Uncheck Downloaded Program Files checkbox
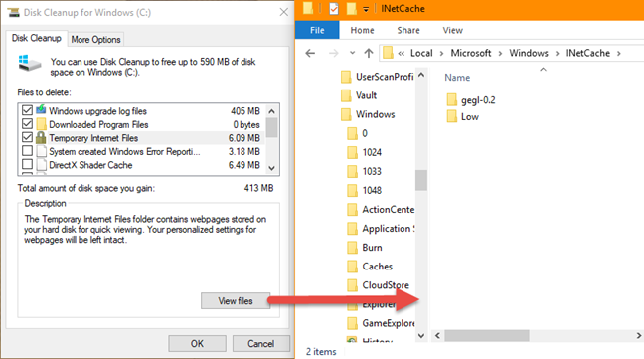644x359 pixels. (27, 124)
